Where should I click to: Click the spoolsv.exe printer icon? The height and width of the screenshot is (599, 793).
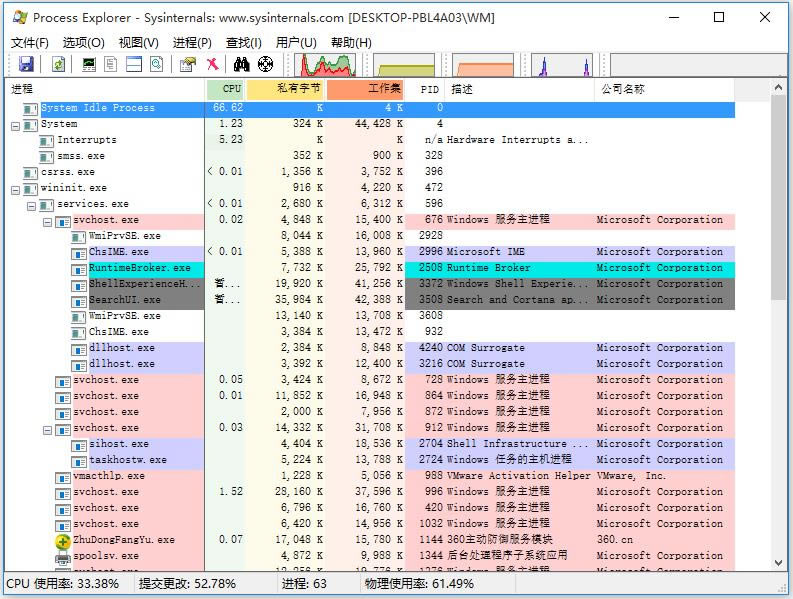tap(63, 558)
